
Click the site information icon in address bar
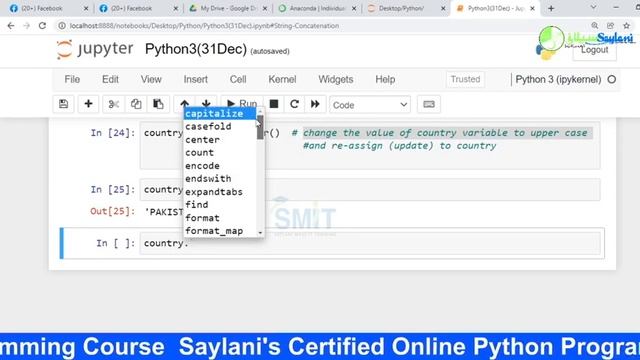pos(62,26)
